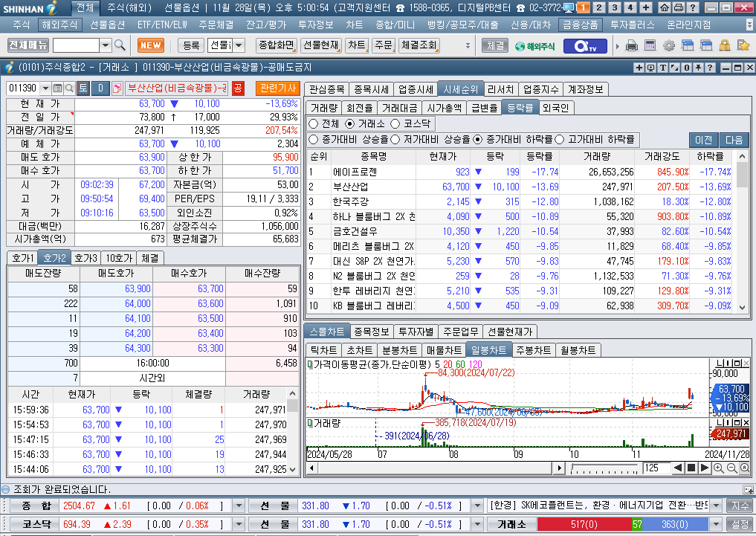Image resolution: width=756 pixels, height=536 pixels.
Task: Click the chart stop square button
Action: tap(691, 468)
